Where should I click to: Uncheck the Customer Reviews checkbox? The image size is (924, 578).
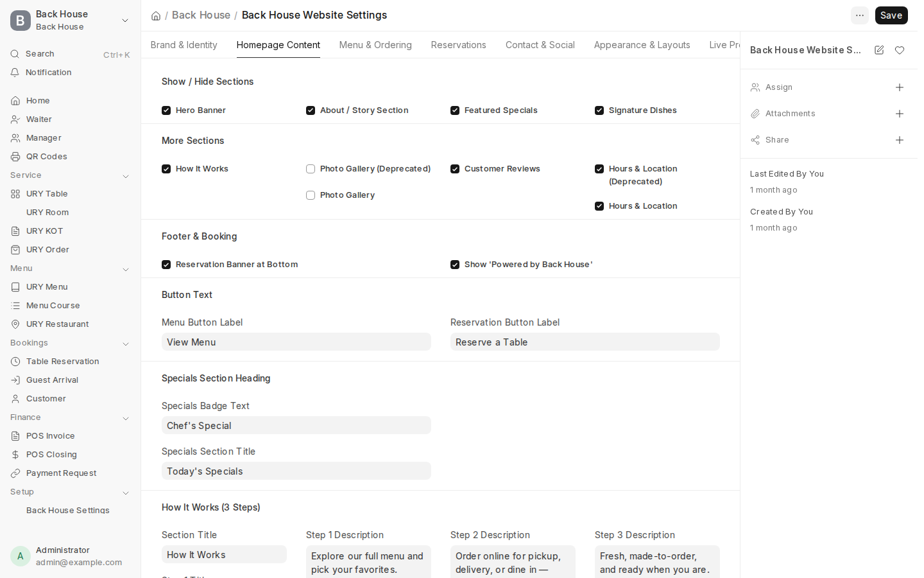[x=455, y=169]
